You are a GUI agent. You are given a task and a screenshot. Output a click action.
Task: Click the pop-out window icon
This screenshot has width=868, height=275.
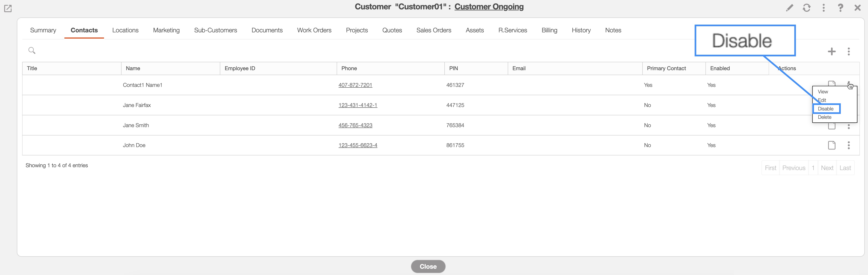pos(8,8)
